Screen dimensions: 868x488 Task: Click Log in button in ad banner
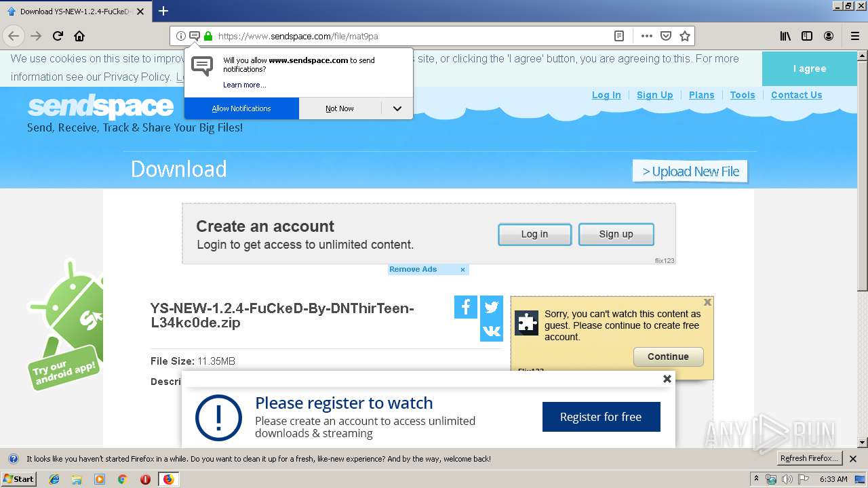click(x=535, y=234)
